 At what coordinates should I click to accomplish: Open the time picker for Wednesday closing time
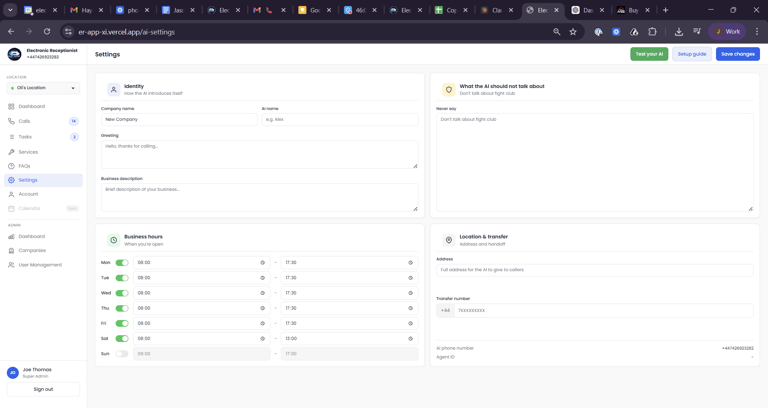pos(410,293)
